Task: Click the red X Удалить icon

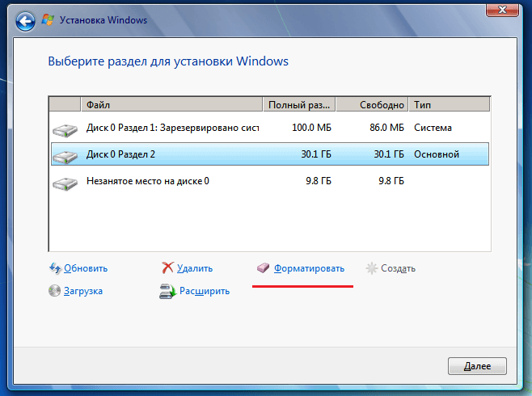Action: 167,268
